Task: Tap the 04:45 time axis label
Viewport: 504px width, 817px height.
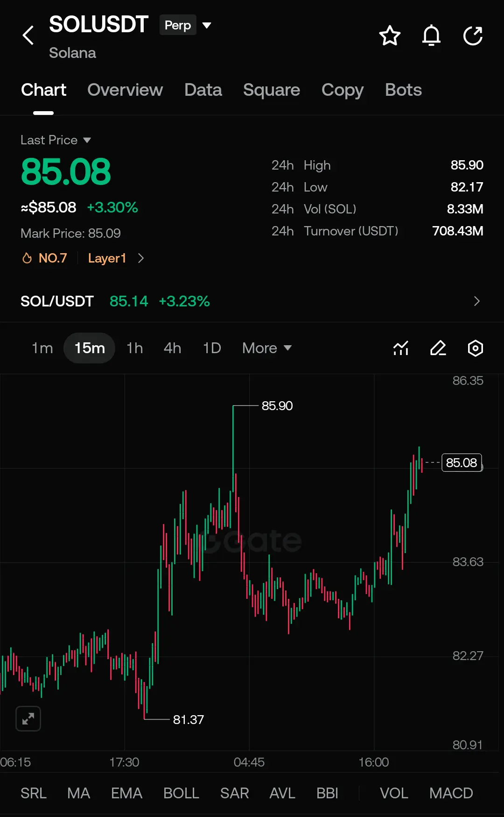Action: click(249, 762)
